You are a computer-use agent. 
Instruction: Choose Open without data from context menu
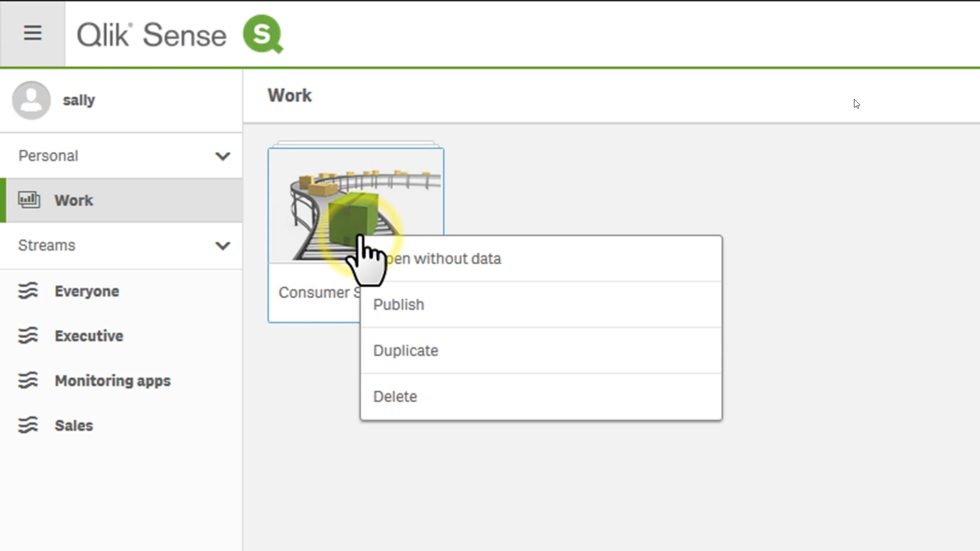541,259
